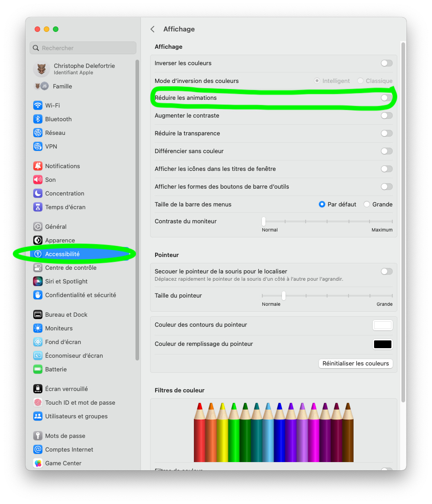Open Famille settings entry
The width and height of the screenshot is (432, 504).
(x=62, y=86)
